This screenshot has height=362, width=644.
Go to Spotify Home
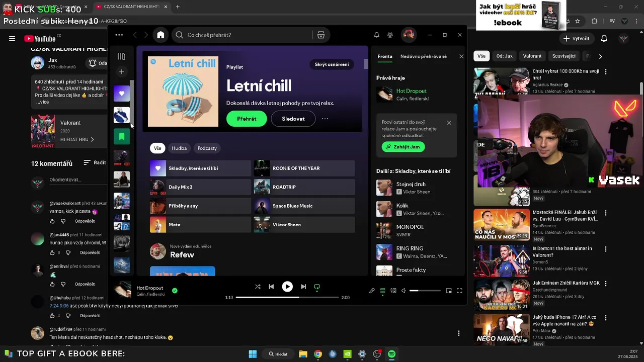pos(160,35)
